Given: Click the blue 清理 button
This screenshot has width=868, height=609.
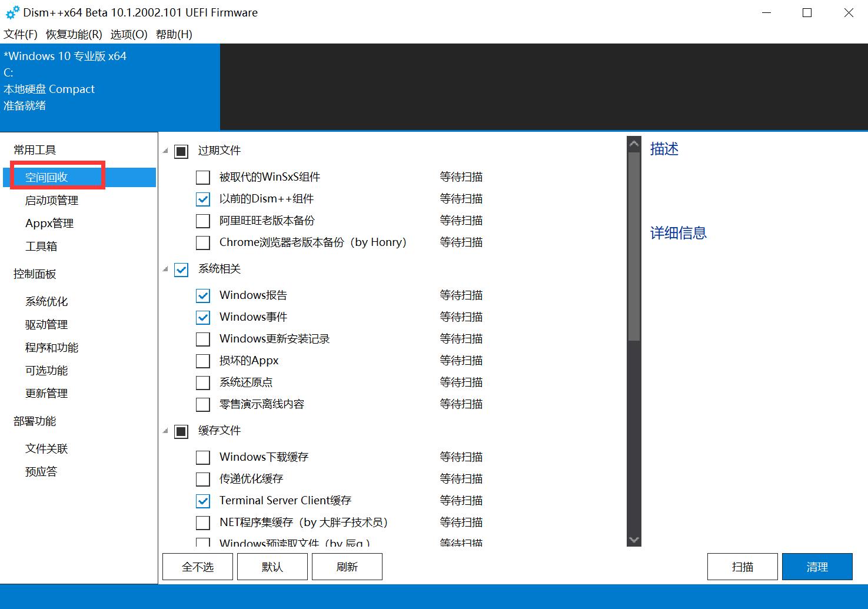Looking at the screenshot, I should pos(817,566).
